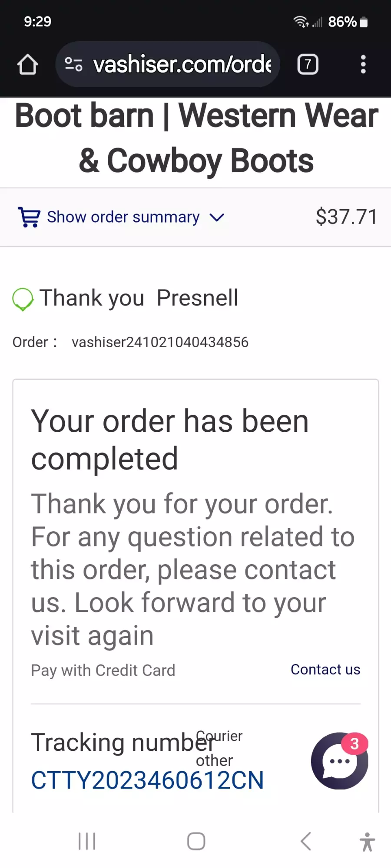Expand Show order summary chevron
Viewport: 391px width, 868px height.
tap(217, 217)
